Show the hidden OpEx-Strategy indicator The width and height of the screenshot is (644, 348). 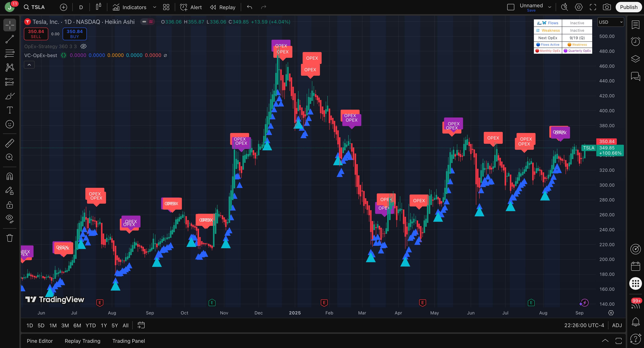point(83,46)
